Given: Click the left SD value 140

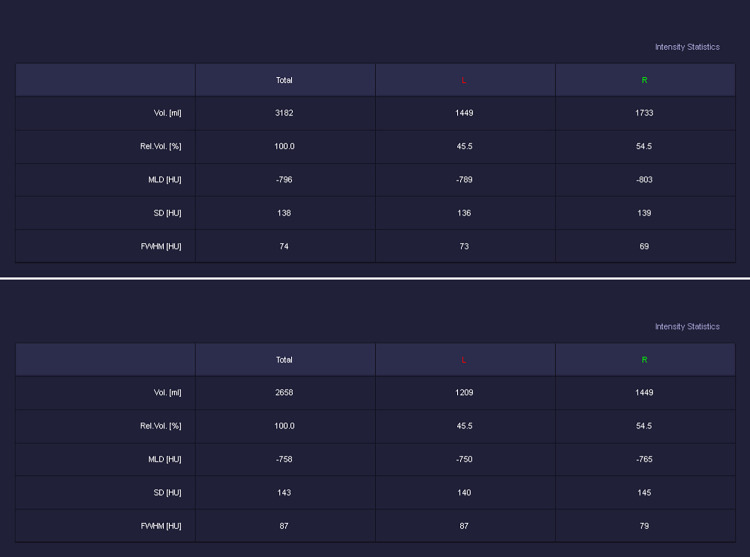Looking at the screenshot, I should (x=464, y=492).
